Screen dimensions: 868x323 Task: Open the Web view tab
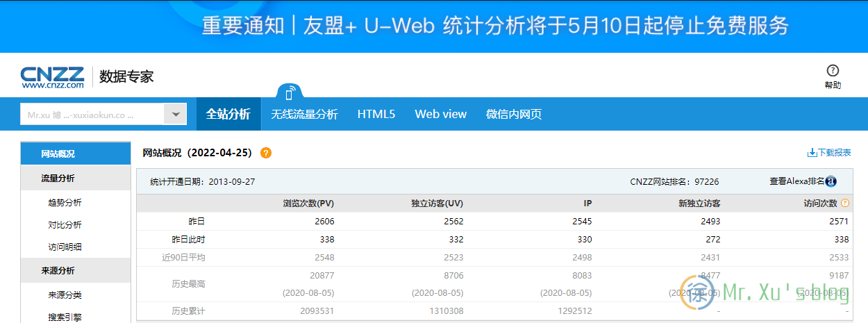click(441, 114)
